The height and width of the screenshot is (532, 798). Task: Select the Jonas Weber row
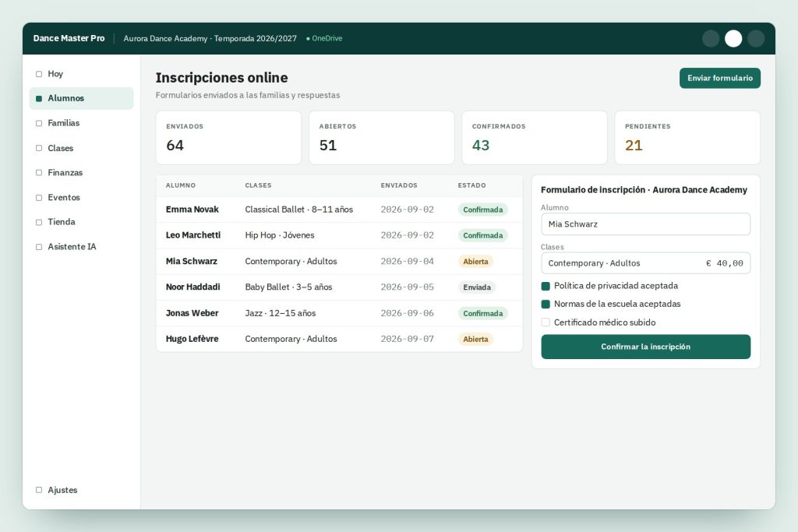tap(339, 313)
